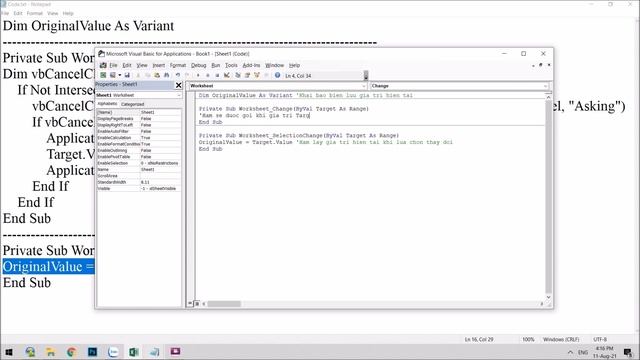Open the Sheet1 Worksheet object combo box

[139, 95]
